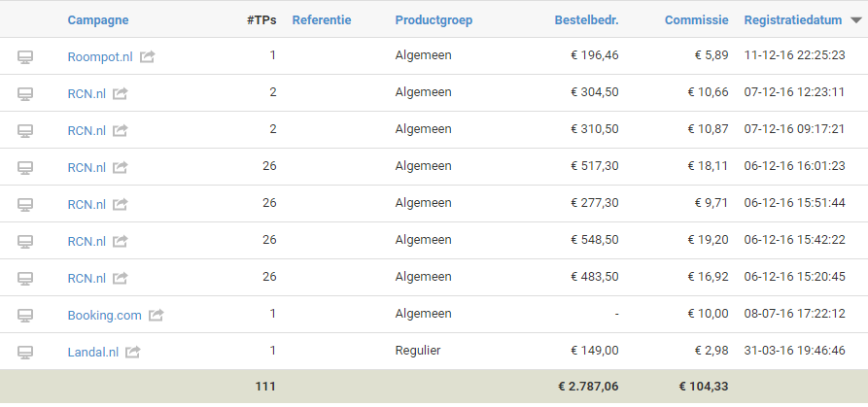Image resolution: width=868 pixels, height=407 pixels.
Task: Open the Roompot.nl campaign link
Action: 100,56
